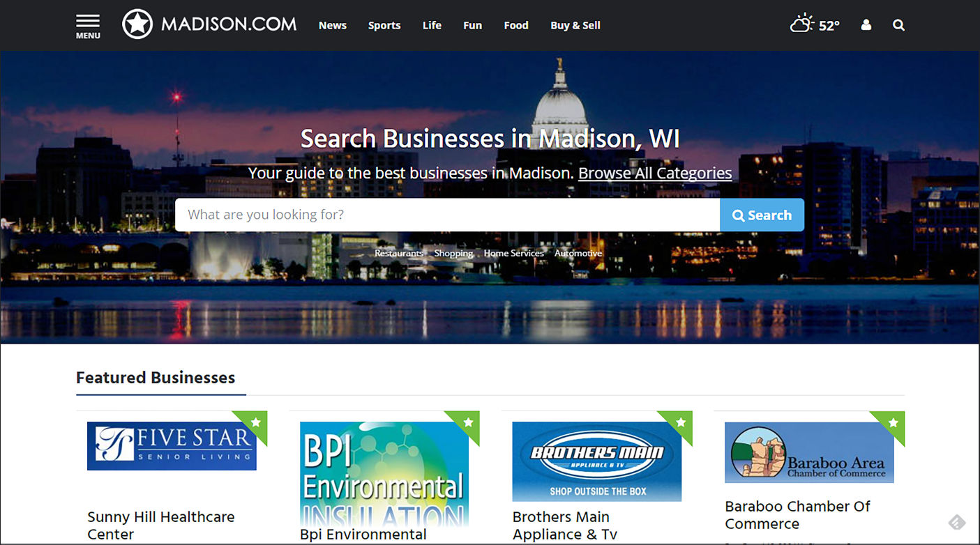Open the hamburger MENU icon
Viewport: 980px width, 545px height.
[88, 26]
